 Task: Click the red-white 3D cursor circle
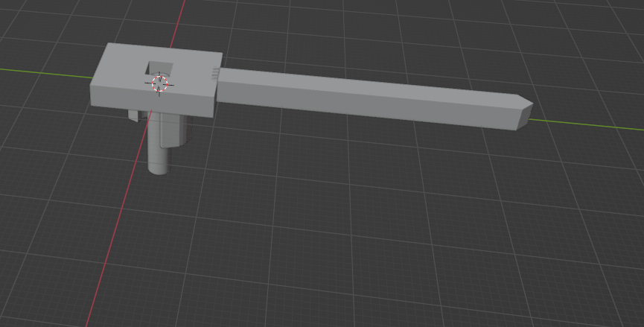coord(160,84)
